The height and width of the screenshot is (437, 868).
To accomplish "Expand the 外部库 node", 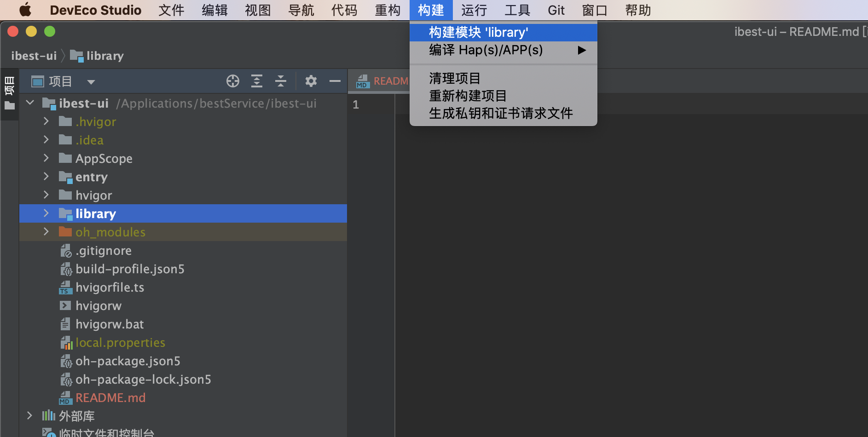I will (29, 416).
